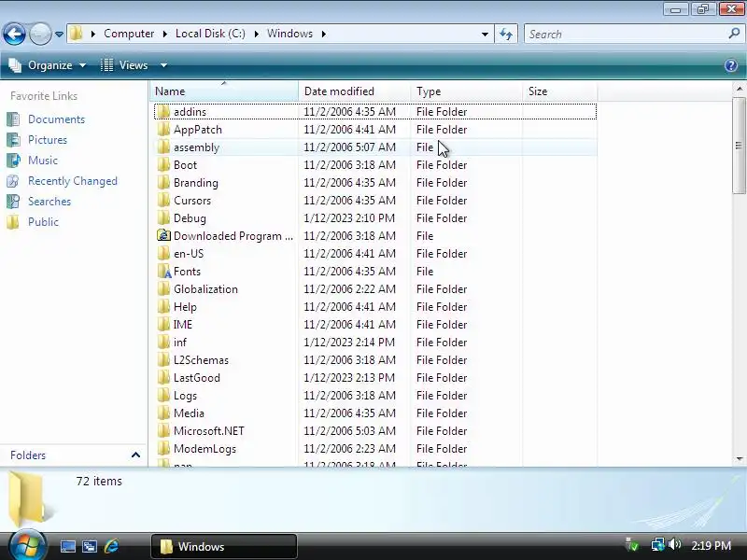The width and height of the screenshot is (747, 560).
Task: Open Documents favorite link
Action: [x=56, y=119]
